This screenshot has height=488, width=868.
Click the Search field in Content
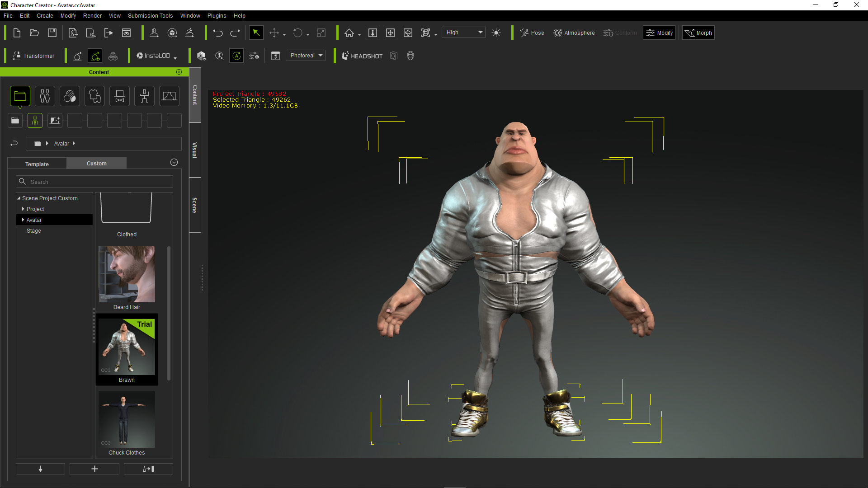pos(94,182)
